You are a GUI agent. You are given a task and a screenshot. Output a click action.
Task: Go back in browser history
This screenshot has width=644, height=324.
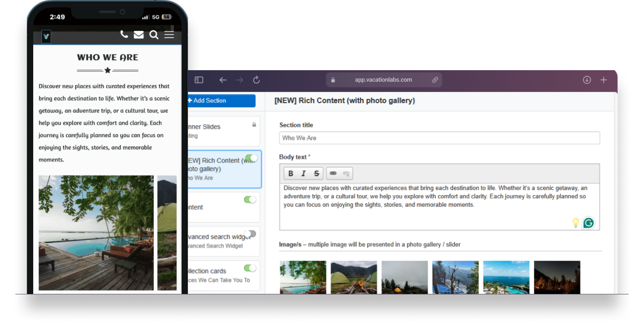pyautogui.click(x=223, y=80)
